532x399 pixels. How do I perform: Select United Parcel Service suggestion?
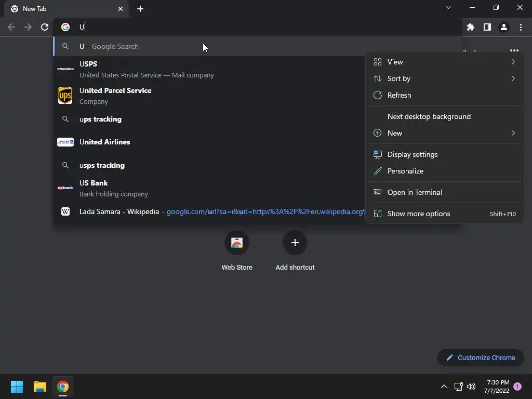click(209, 96)
